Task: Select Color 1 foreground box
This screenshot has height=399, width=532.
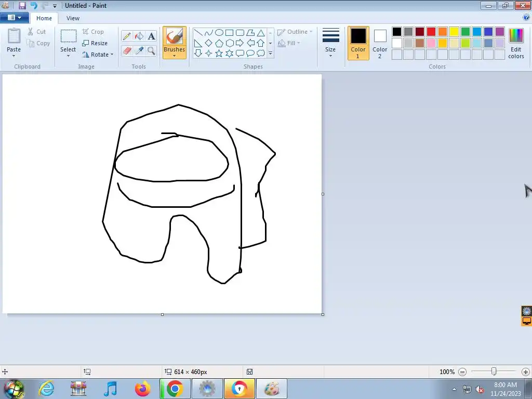Action: 358,43
